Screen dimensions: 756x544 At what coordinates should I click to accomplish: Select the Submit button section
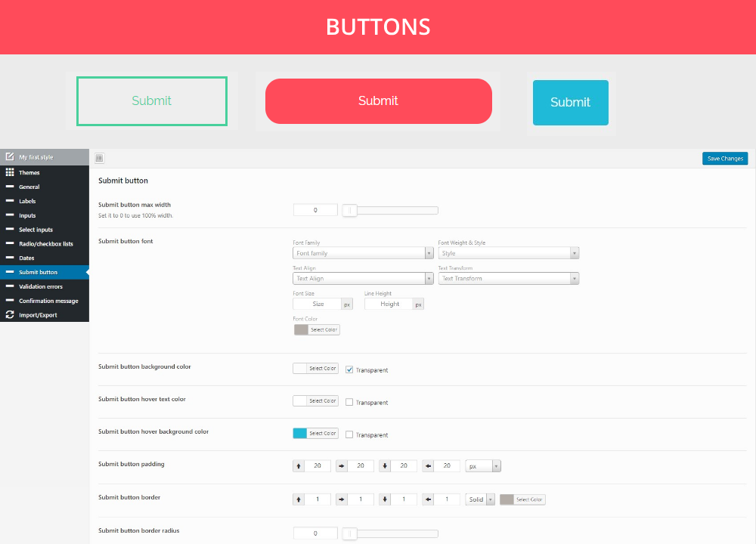tap(45, 272)
